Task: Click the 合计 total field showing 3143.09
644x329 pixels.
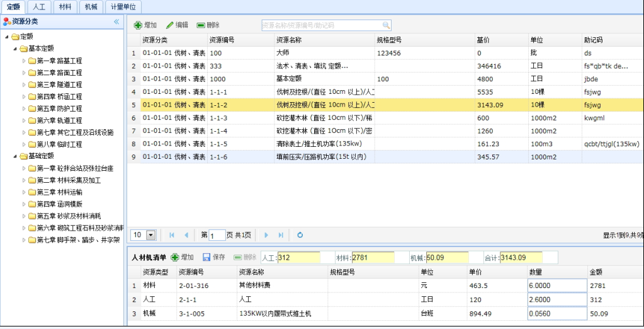Action: click(x=521, y=258)
